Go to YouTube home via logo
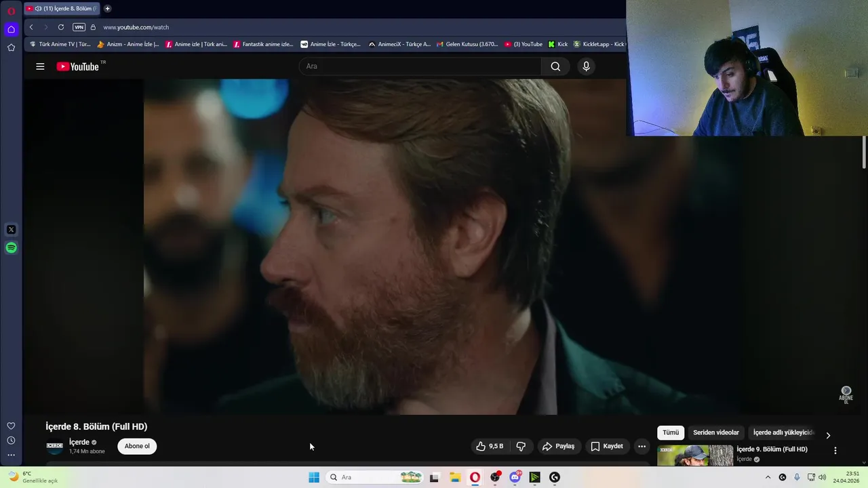 click(x=78, y=66)
